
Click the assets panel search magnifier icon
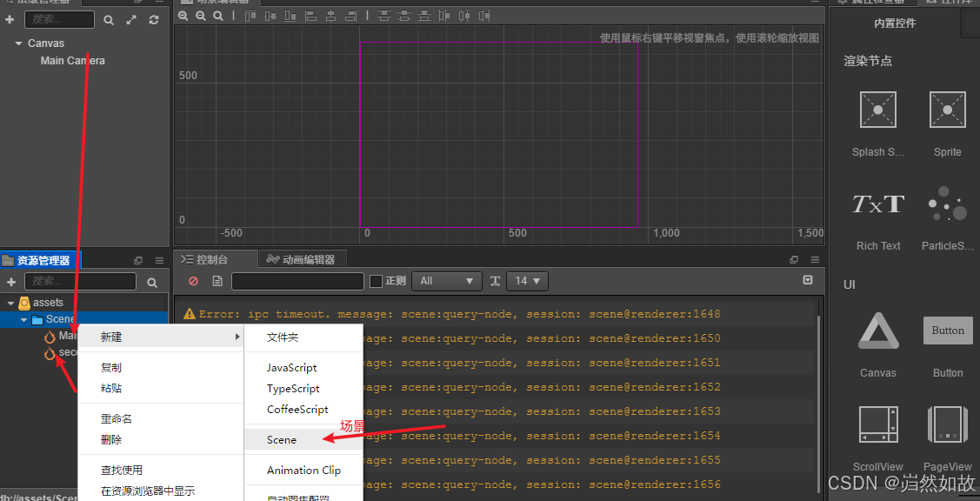click(152, 283)
